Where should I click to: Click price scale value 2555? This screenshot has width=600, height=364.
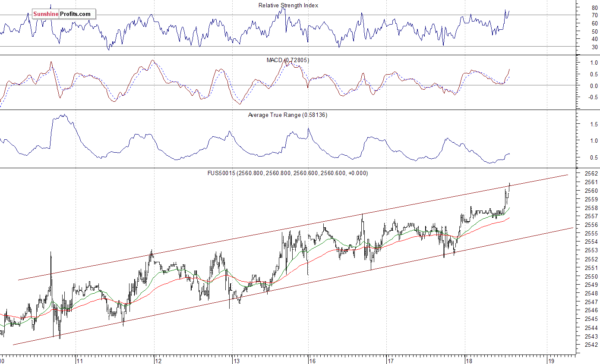click(591, 233)
